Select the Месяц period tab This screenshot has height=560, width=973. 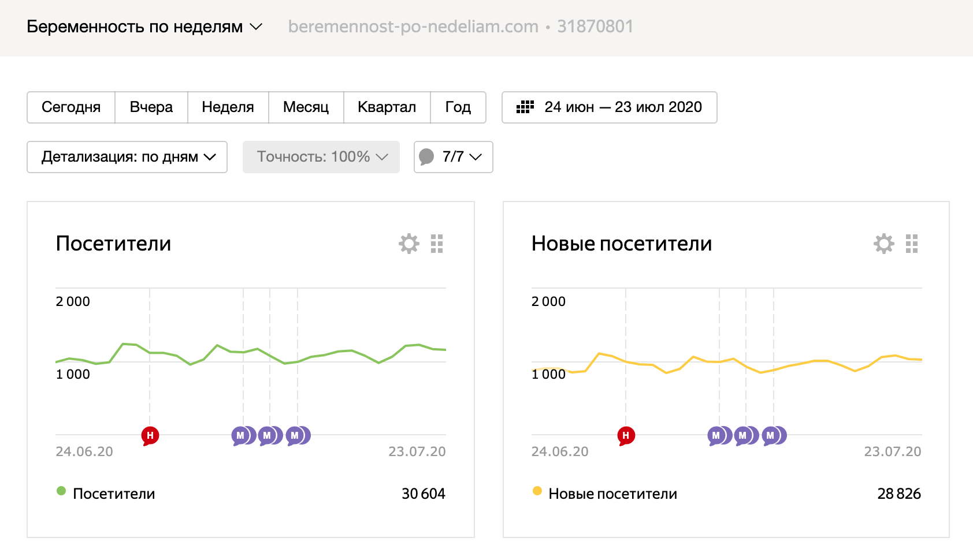[x=306, y=107]
